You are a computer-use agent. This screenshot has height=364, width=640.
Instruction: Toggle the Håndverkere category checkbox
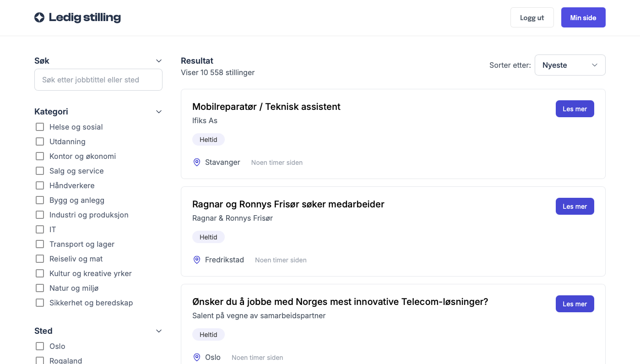point(40,185)
